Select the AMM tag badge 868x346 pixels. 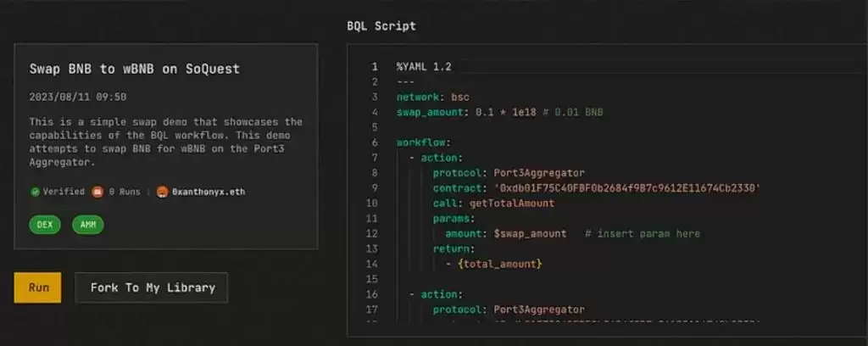[87, 225]
